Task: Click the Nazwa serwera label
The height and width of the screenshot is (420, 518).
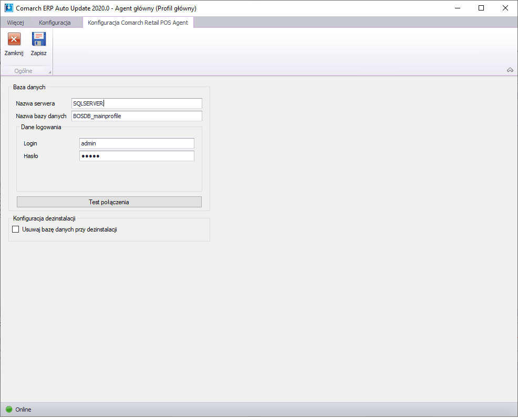Action: pos(35,103)
